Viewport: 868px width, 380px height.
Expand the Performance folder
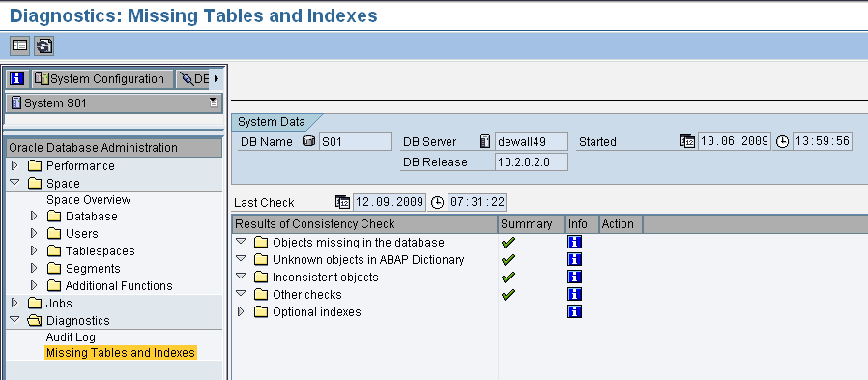14,165
